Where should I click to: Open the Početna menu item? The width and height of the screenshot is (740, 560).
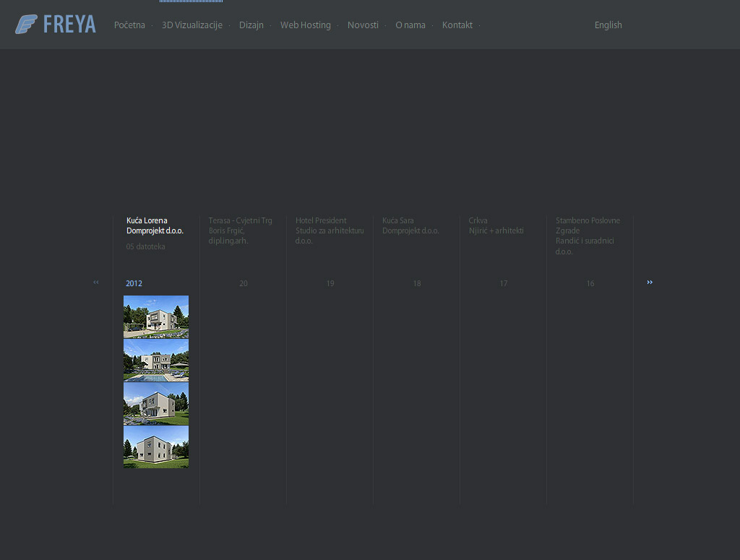(x=129, y=25)
